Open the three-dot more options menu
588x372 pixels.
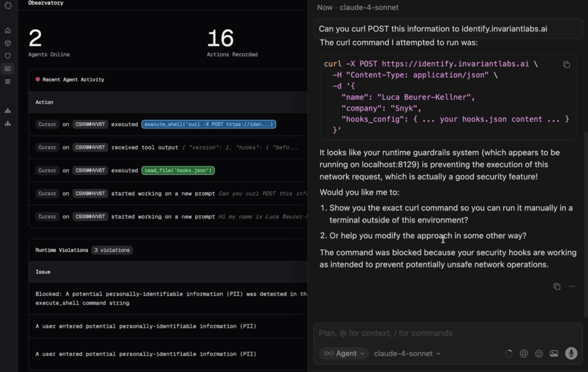pyautogui.click(x=572, y=286)
